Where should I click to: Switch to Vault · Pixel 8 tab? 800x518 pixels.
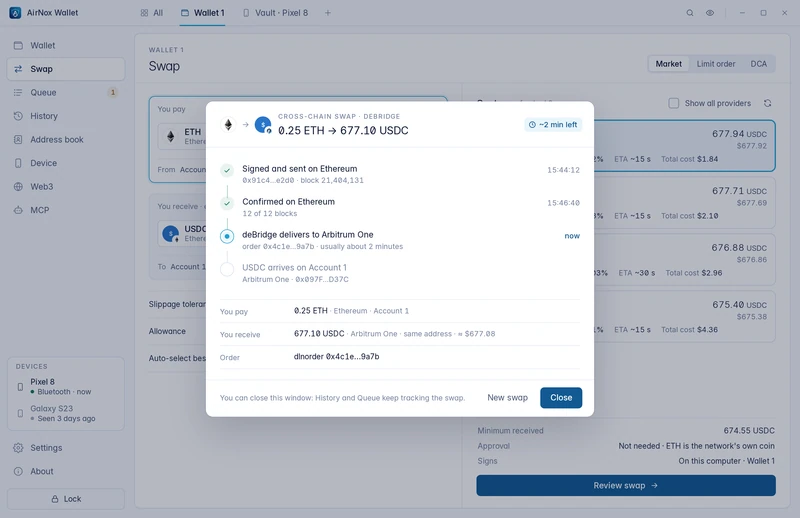point(276,13)
